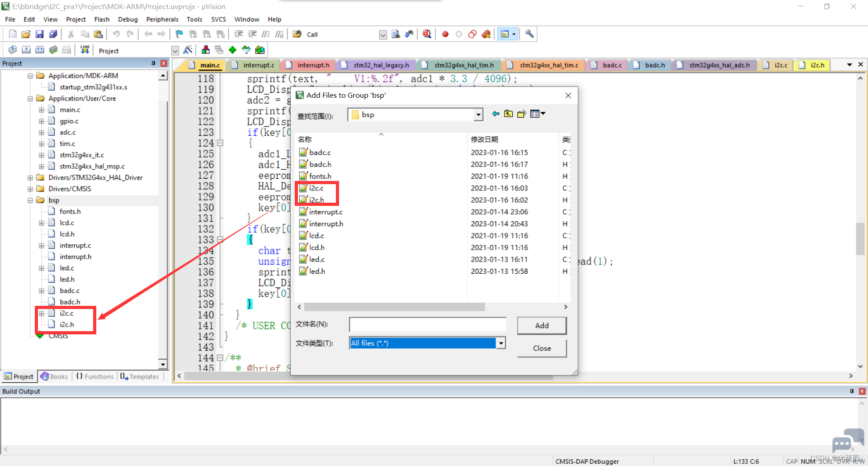
Task: Open the file type dropdown arrow
Action: click(500, 343)
